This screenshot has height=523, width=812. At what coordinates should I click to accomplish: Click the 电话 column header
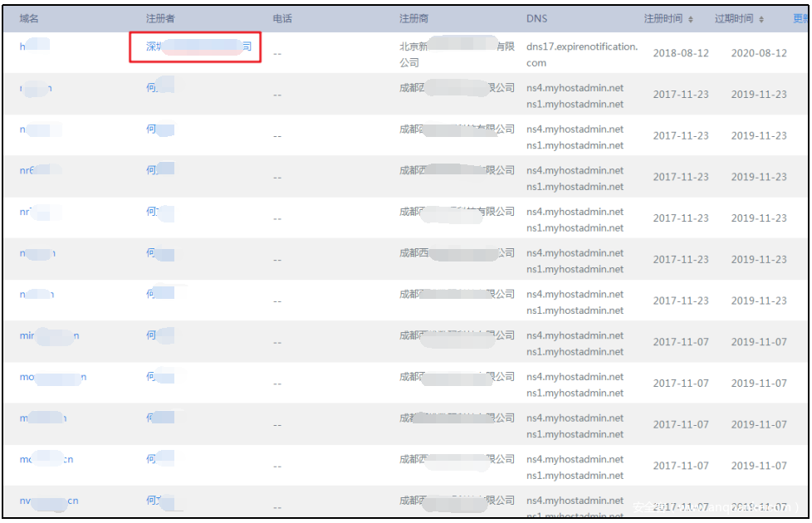282,19
